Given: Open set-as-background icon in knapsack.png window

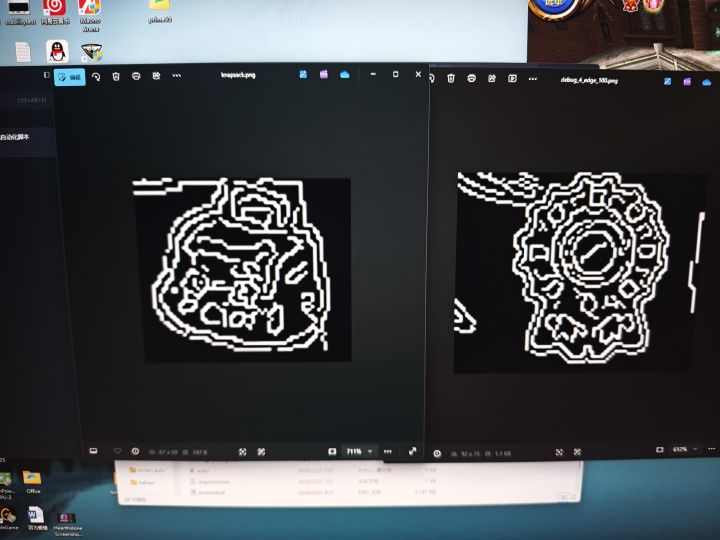Looking at the screenshot, I should 156,75.
